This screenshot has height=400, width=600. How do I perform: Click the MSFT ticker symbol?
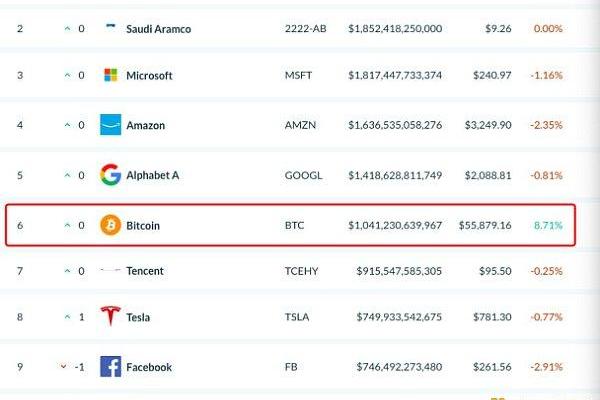(298, 75)
